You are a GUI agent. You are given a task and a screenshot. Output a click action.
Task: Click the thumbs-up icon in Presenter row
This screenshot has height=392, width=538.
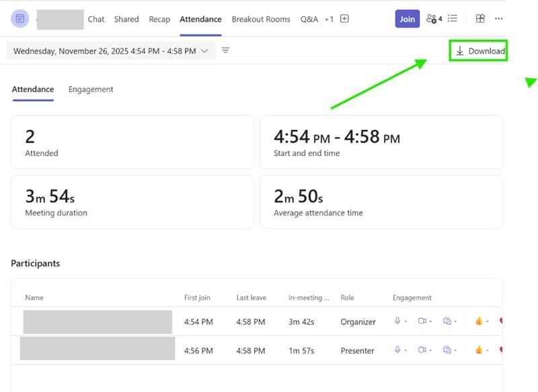coord(479,350)
